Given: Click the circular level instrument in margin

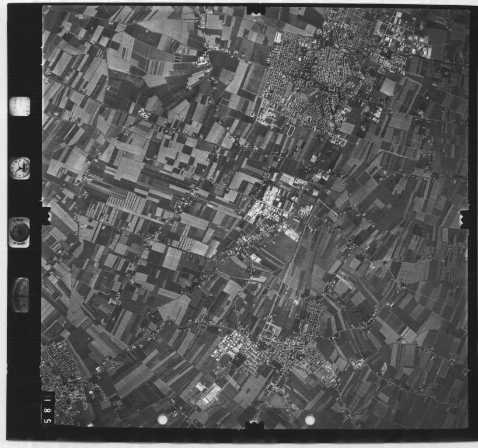Looking at the screenshot, I should [x=19, y=232].
